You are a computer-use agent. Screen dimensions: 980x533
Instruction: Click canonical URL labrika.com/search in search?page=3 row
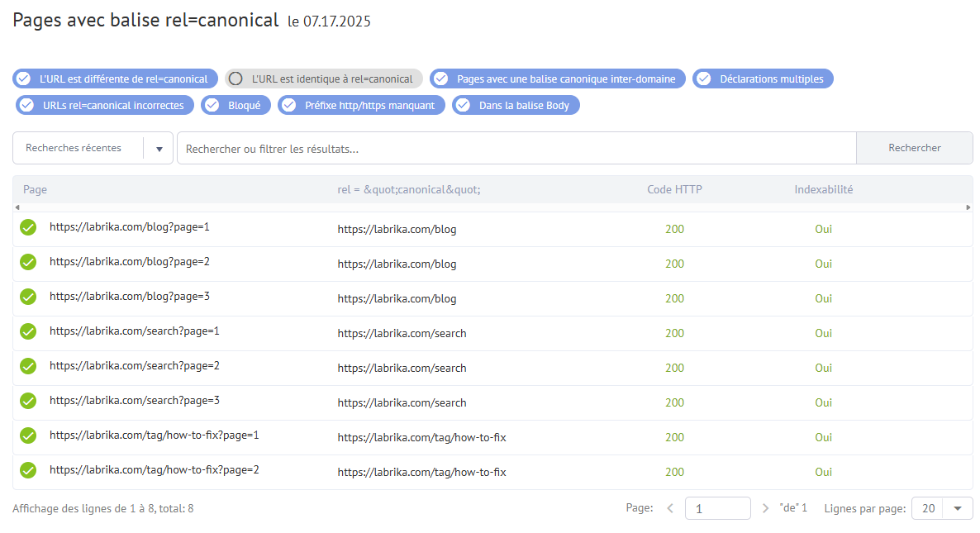(402, 403)
